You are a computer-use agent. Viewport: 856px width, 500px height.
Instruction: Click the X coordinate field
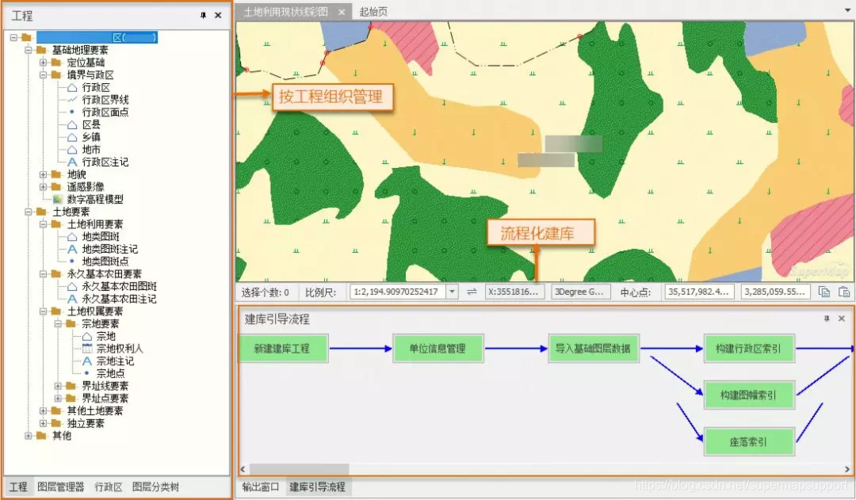click(514, 292)
